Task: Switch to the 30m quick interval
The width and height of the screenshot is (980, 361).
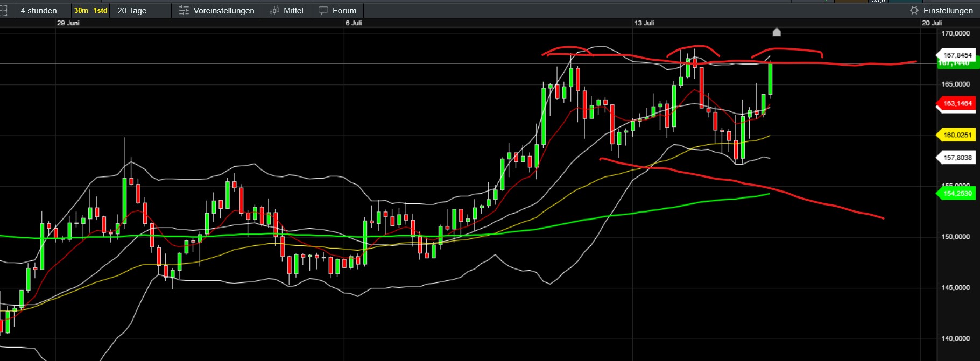Action: pyautogui.click(x=81, y=11)
